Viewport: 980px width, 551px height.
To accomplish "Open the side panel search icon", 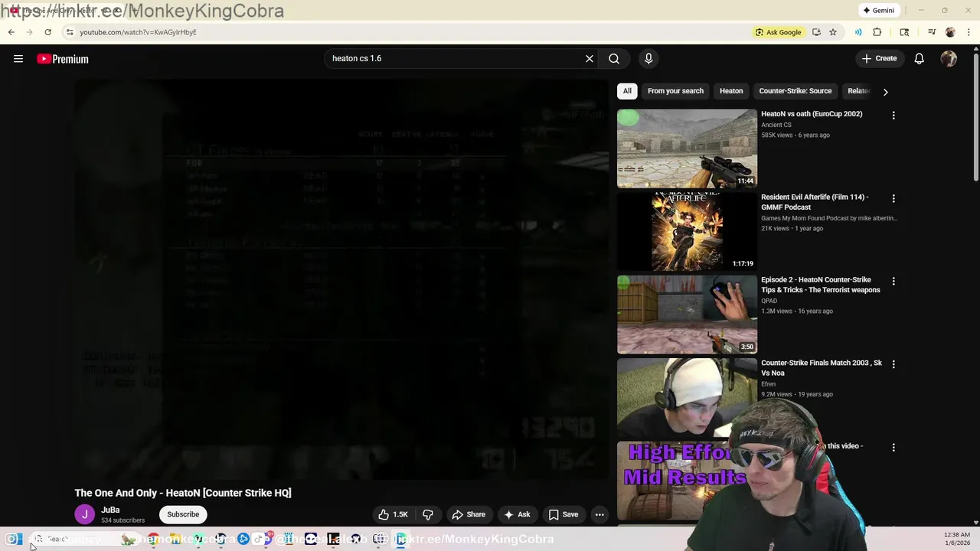I will tap(904, 32).
